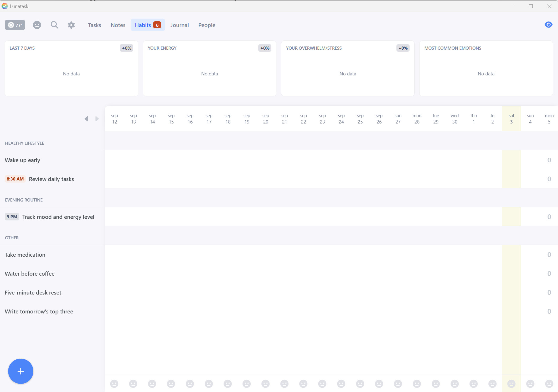Image resolution: width=558 pixels, height=392 pixels.
Task: Select the Evening Routine section header
Action: click(24, 200)
